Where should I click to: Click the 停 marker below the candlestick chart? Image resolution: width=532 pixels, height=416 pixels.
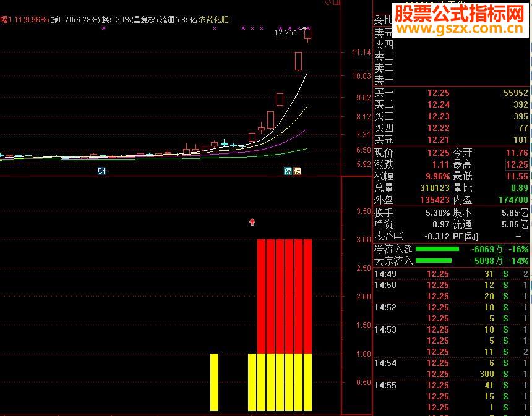[x=288, y=171]
